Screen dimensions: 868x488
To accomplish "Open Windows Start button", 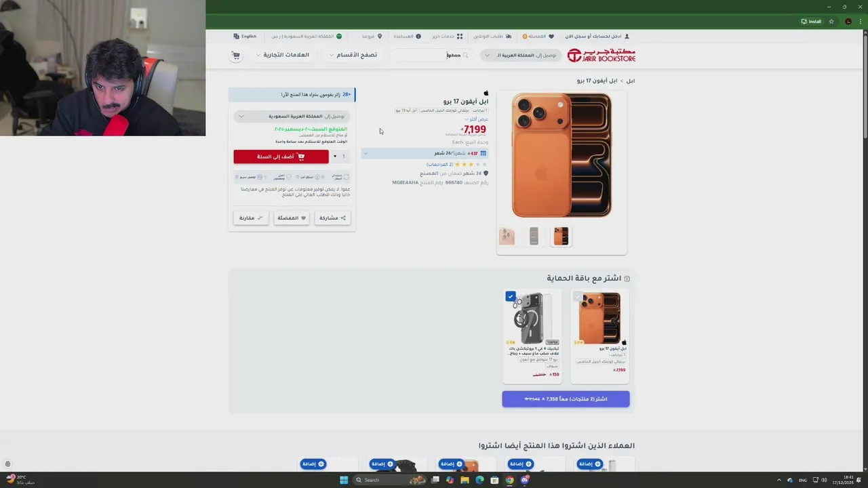I will tap(344, 480).
